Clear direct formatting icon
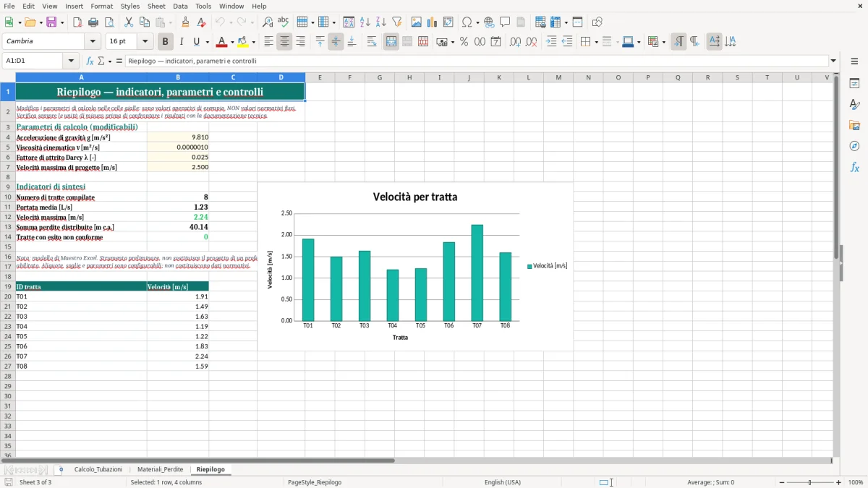This screenshot has height=488, width=868. pos(202,22)
